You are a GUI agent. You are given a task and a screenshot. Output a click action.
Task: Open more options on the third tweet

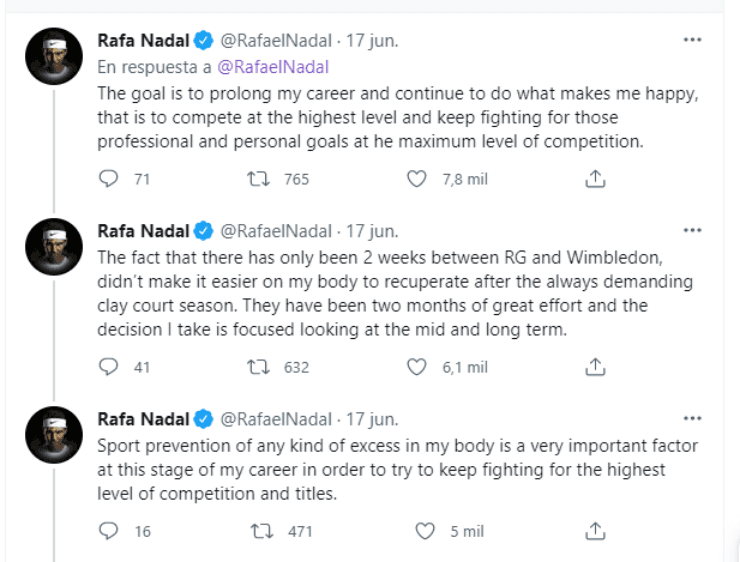[692, 417]
